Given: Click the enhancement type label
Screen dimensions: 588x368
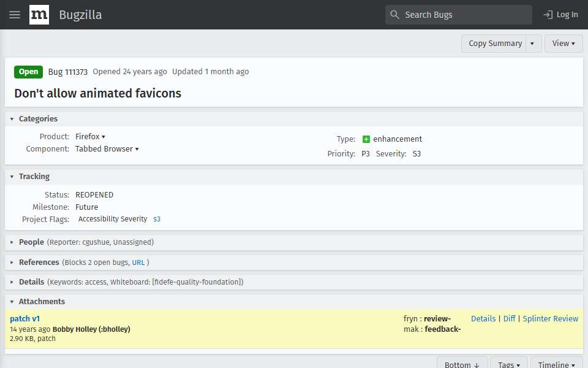Looking at the screenshot, I should pos(398,139).
